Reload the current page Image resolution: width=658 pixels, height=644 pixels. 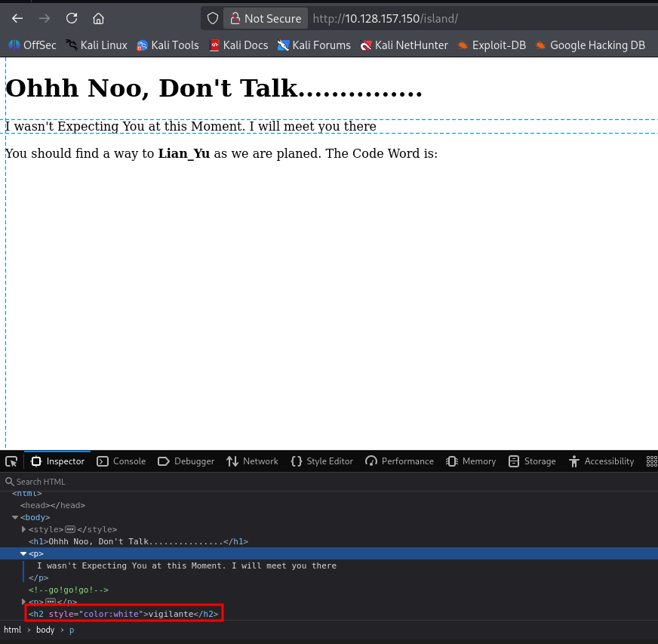click(72, 18)
